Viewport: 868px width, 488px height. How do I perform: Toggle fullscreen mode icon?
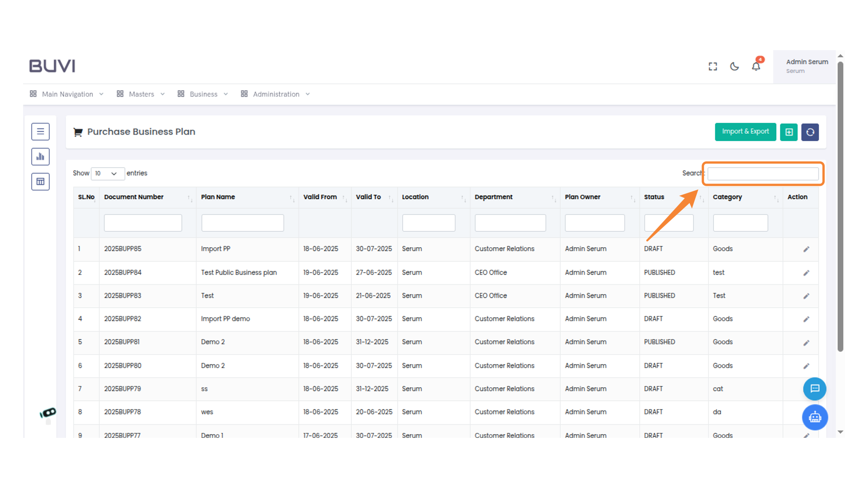click(x=713, y=66)
